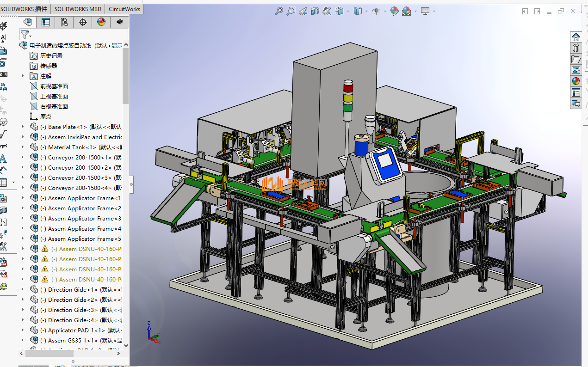
Task: Expand the 注解 annotations folder
Action: pos(23,76)
